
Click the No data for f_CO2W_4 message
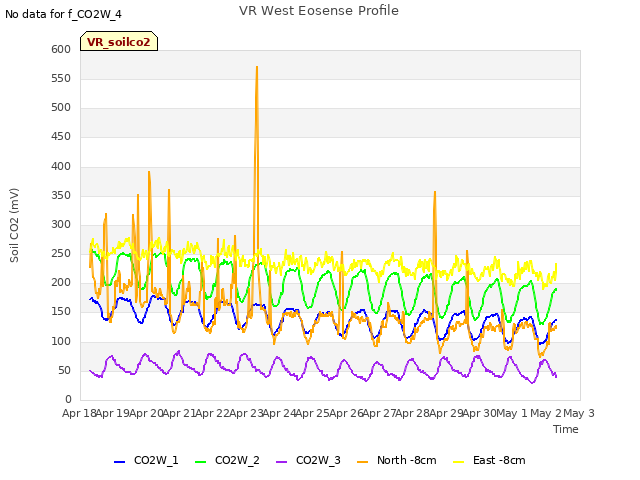point(63,14)
